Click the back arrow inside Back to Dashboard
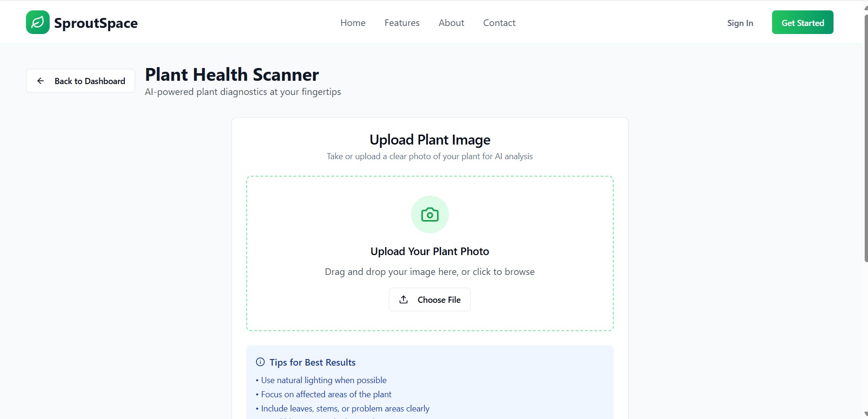The height and width of the screenshot is (419, 868). tap(41, 81)
